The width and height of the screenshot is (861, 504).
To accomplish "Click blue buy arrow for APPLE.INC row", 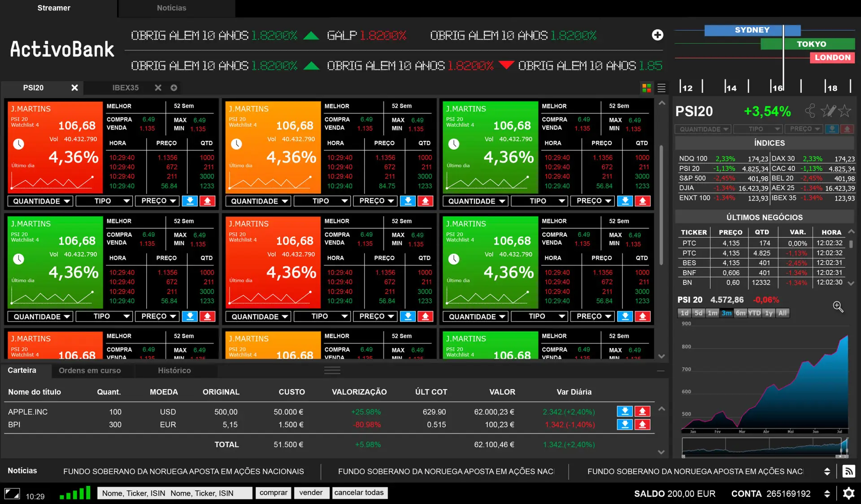I will pyautogui.click(x=625, y=411).
